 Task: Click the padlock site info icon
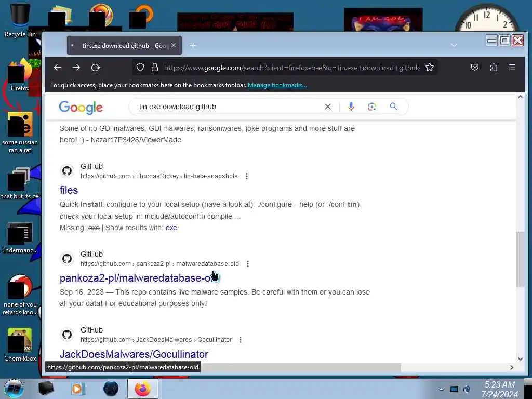pyautogui.click(x=155, y=67)
